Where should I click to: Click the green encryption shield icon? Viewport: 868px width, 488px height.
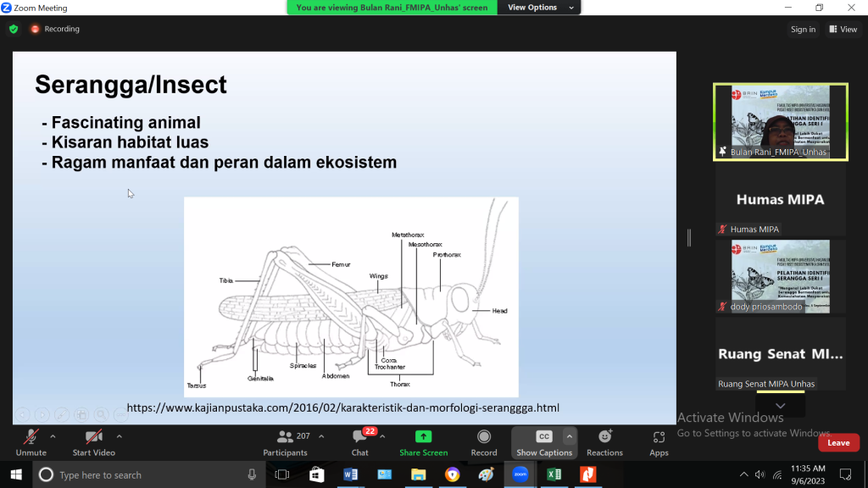(x=14, y=29)
